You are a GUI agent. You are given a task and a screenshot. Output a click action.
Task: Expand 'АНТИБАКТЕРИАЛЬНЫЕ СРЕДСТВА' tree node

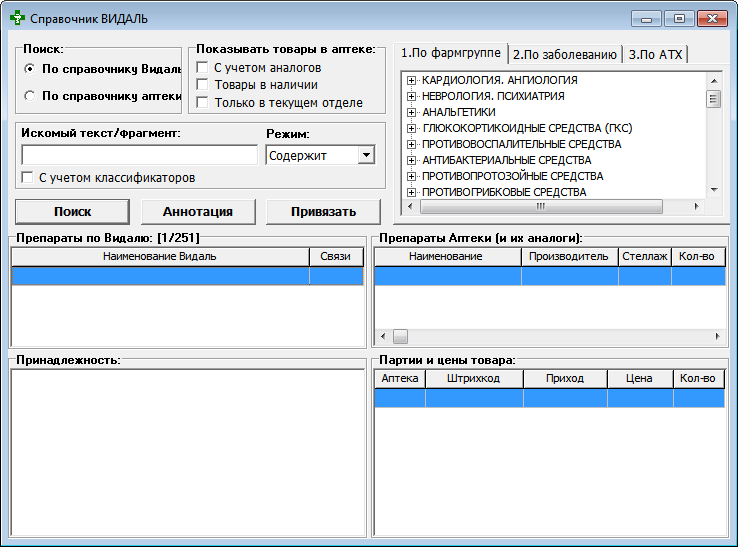point(411,160)
